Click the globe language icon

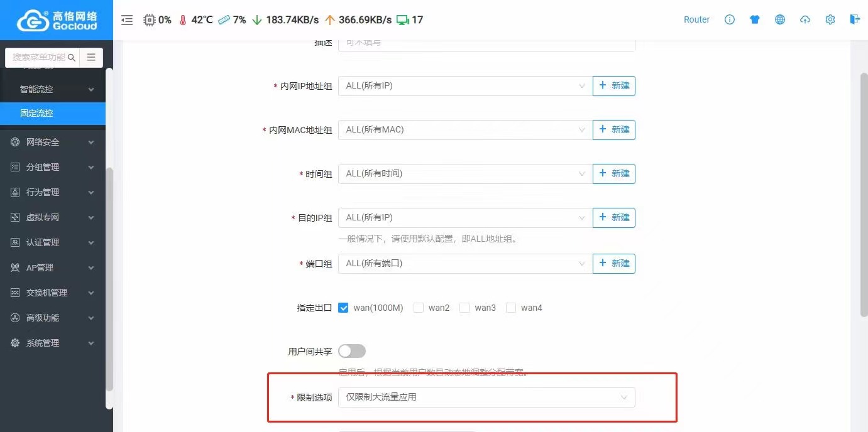click(x=780, y=19)
